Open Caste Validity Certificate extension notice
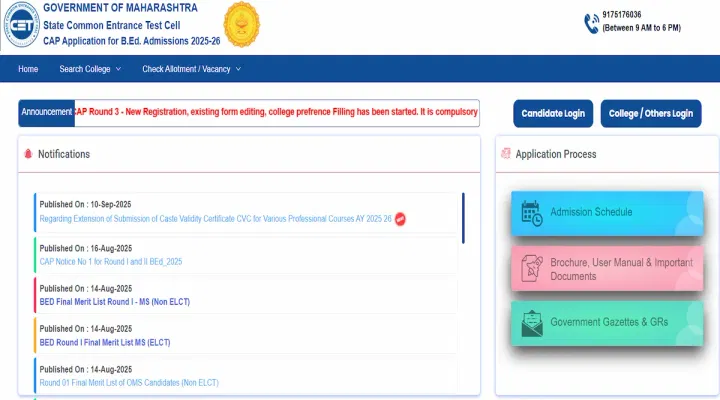This screenshot has width=720, height=400. [215, 218]
